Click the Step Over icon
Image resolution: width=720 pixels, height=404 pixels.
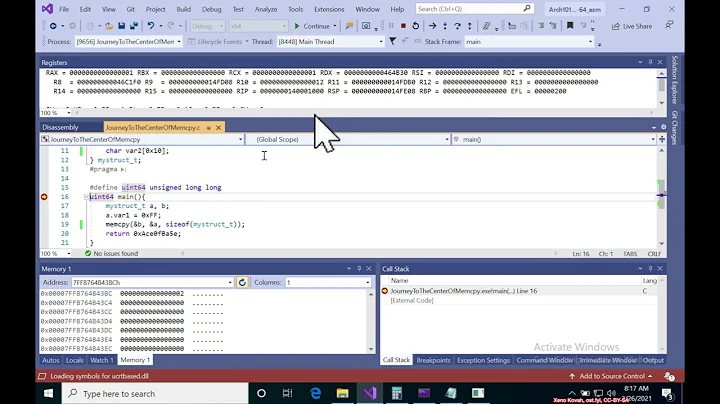457,26
